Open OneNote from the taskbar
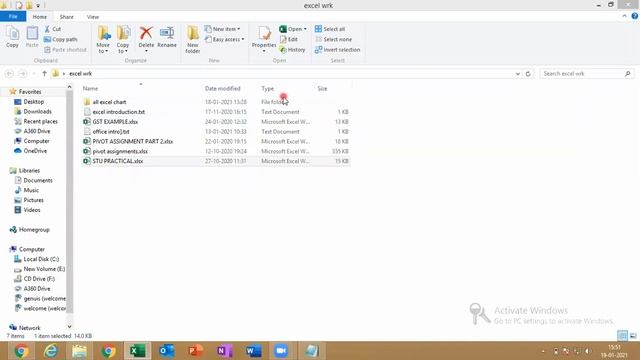 click(224, 351)
